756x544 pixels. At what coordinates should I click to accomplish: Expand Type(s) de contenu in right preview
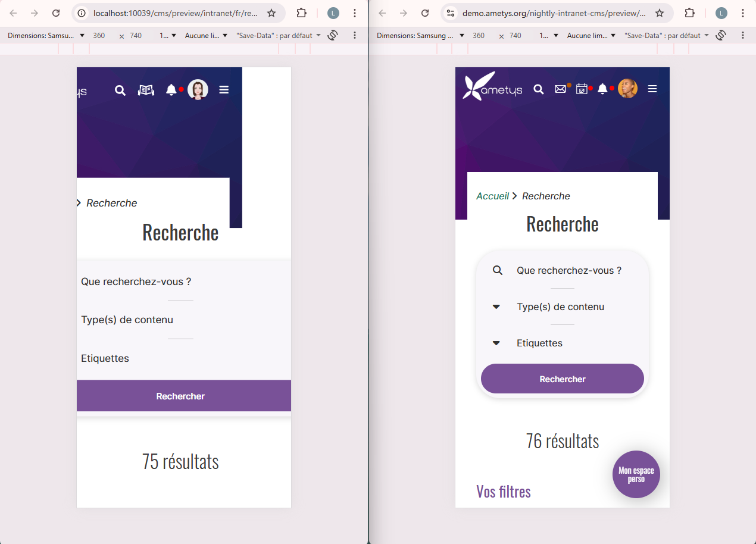coord(560,307)
